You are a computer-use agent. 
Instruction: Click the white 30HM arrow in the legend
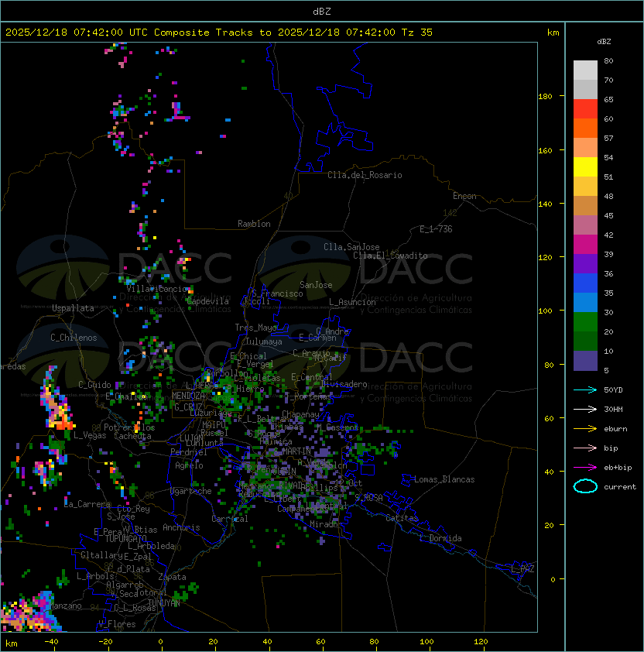585,409
